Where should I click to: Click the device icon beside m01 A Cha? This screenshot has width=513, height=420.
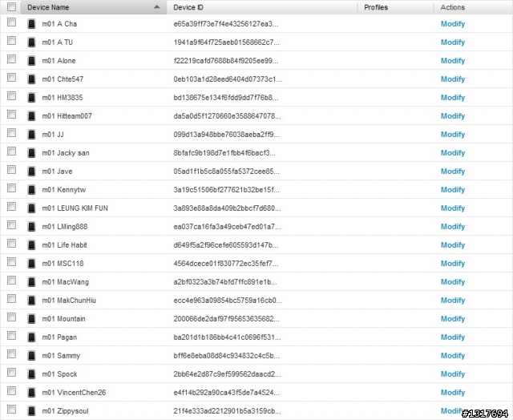pos(31,24)
